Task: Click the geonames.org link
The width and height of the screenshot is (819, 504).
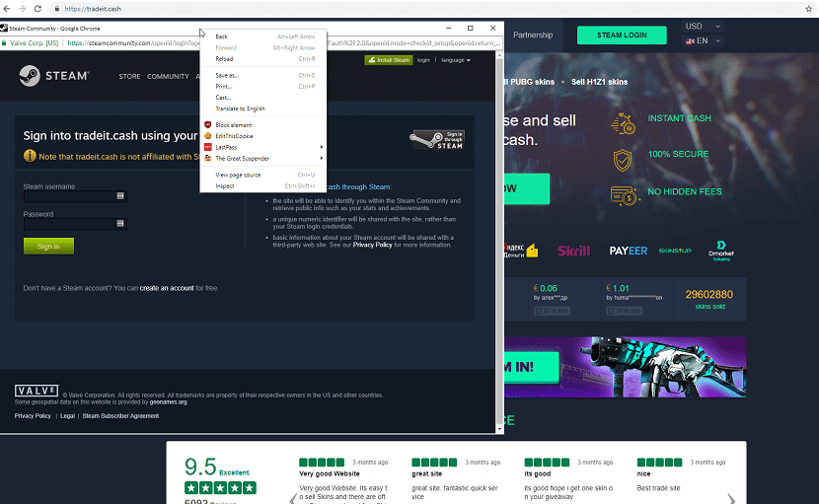Action: point(168,402)
